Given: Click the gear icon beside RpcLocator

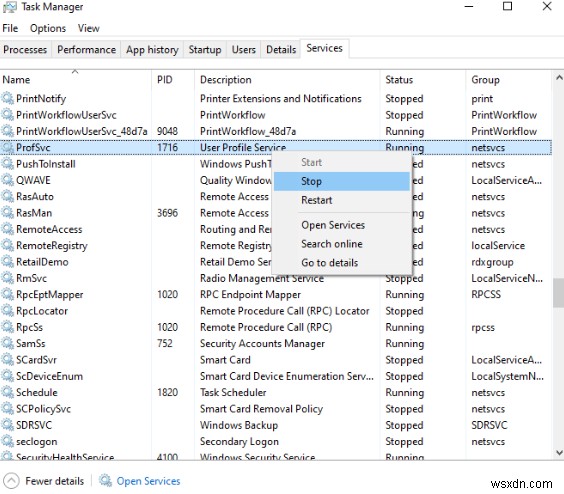Looking at the screenshot, I should (7, 311).
